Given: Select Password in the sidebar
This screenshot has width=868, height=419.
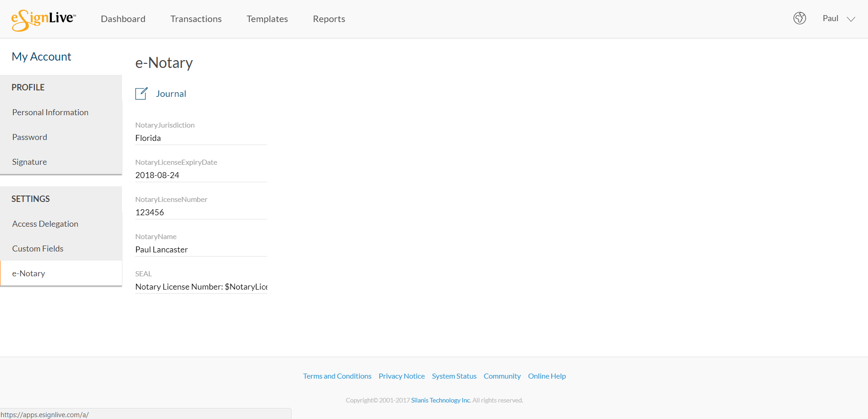Looking at the screenshot, I should click(61, 137).
